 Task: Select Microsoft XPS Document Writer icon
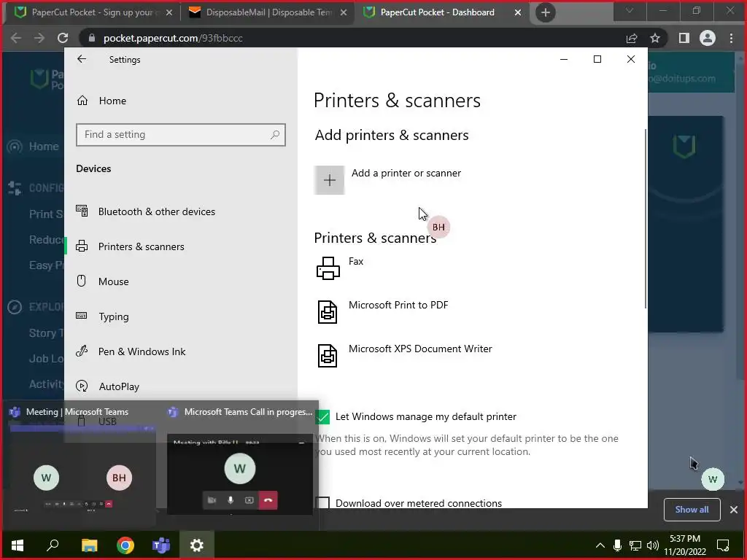tap(328, 356)
